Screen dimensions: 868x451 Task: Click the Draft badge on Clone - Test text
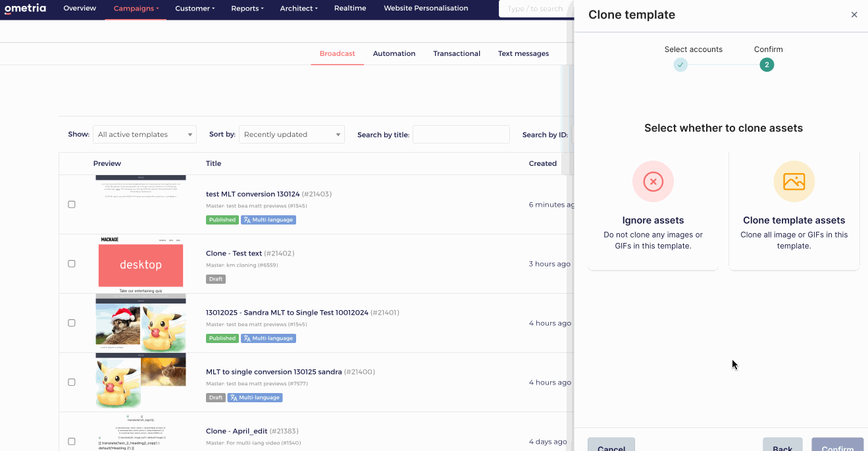[216, 279]
